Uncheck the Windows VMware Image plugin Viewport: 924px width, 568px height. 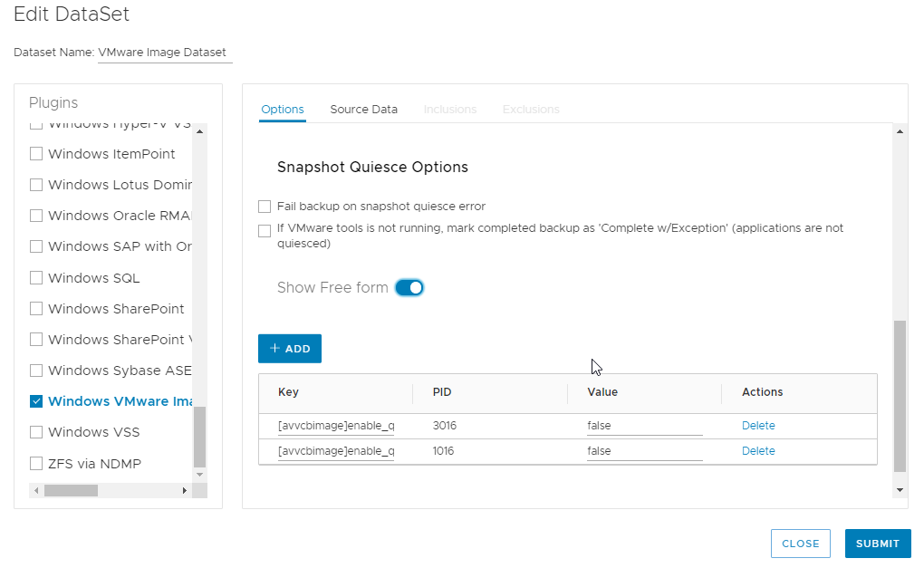coord(36,401)
